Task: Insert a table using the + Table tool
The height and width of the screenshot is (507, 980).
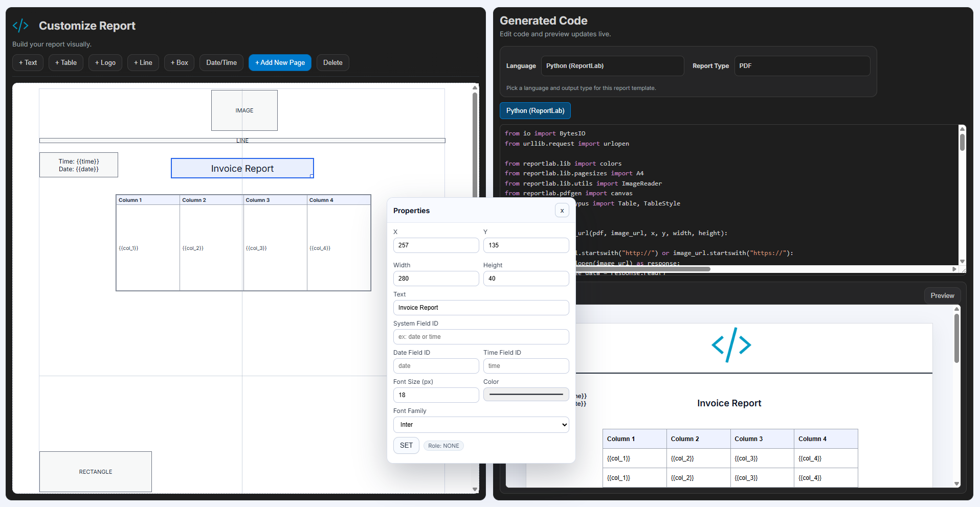Action: [65, 62]
